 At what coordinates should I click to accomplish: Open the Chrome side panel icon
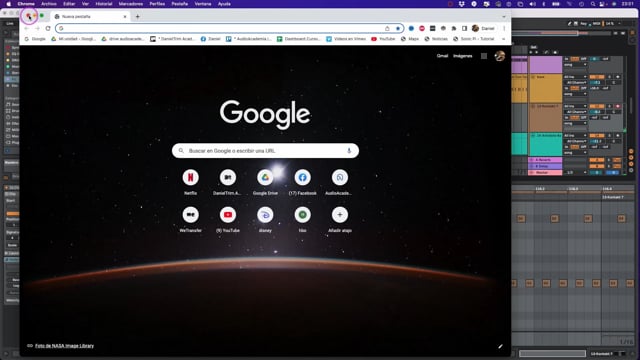(464, 28)
